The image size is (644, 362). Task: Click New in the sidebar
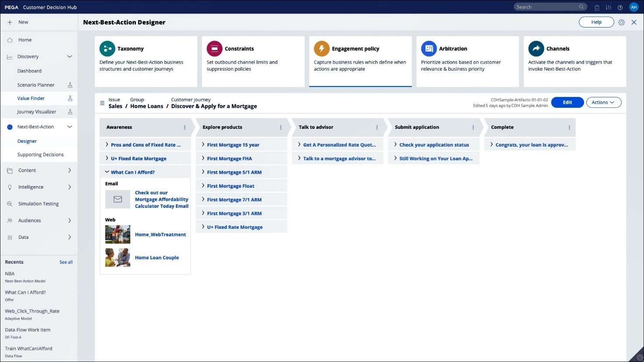23,22
